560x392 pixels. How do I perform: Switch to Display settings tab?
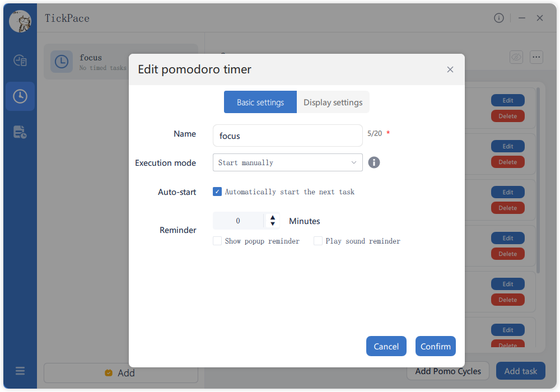tap(333, 102)
